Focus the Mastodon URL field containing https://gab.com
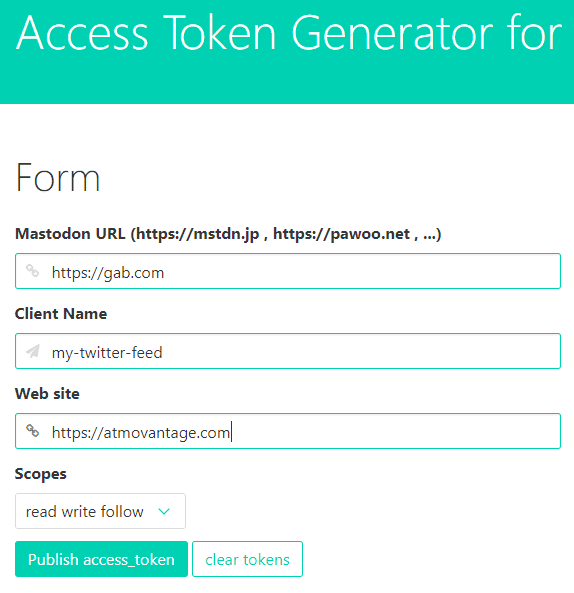This screenshot has height=593, width=574. [x=288, y=271]
